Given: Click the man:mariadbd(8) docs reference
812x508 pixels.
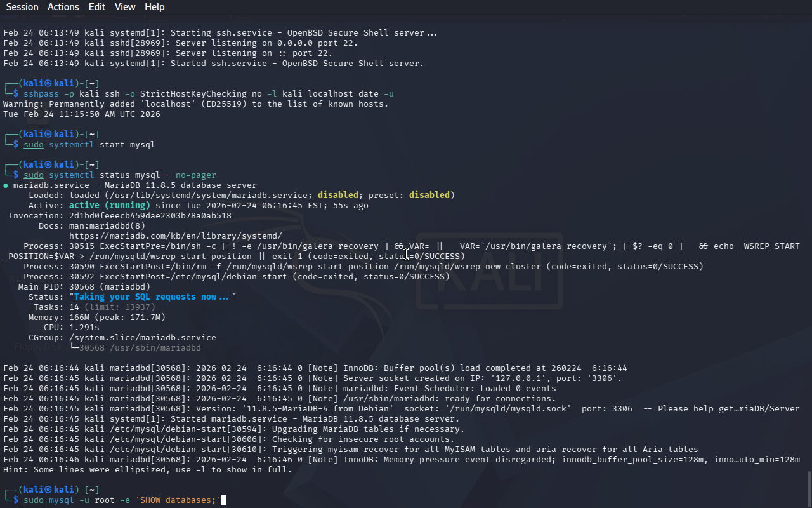Looking at the screenshot, I should click(x=107, y=226).
